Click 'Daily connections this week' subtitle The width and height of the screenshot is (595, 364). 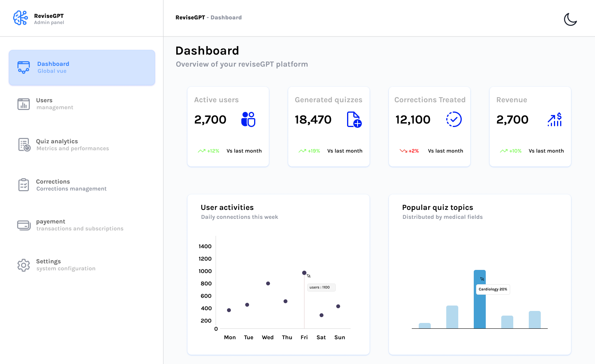point(239,217)
